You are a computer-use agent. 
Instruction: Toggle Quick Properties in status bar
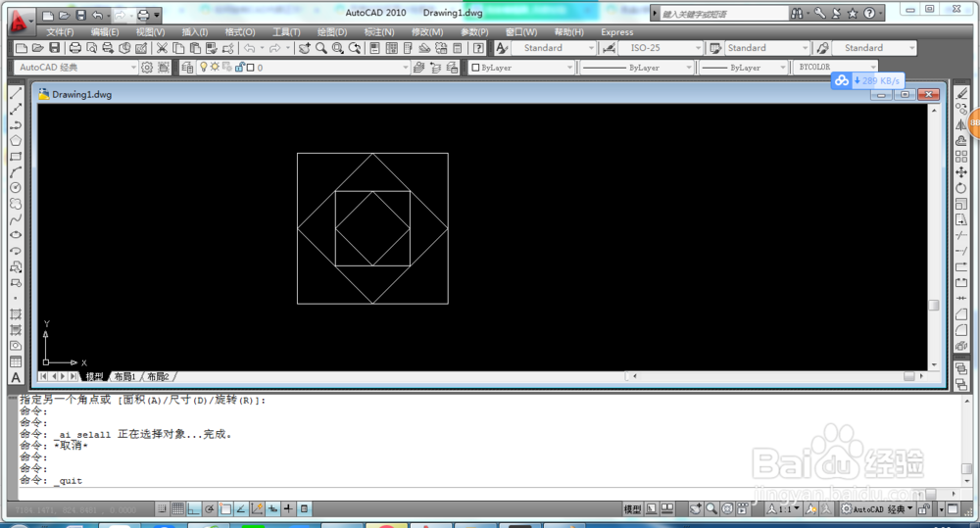coord(305,509)
